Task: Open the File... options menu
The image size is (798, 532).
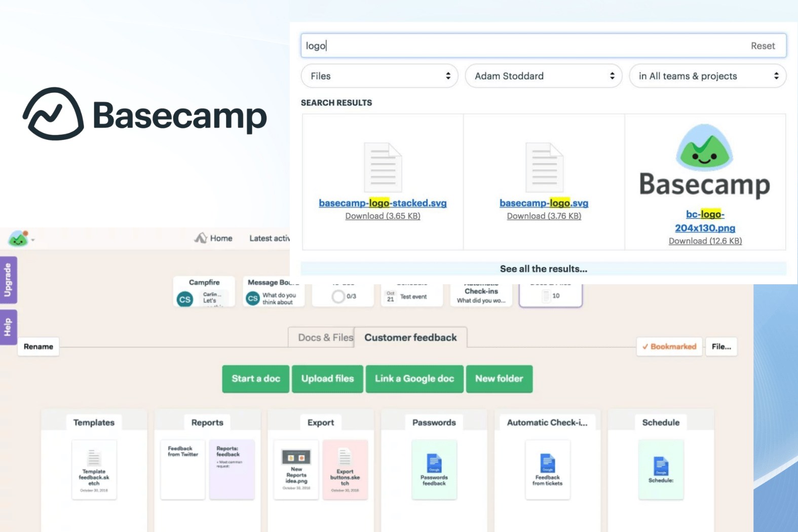Action: [721, 347]
